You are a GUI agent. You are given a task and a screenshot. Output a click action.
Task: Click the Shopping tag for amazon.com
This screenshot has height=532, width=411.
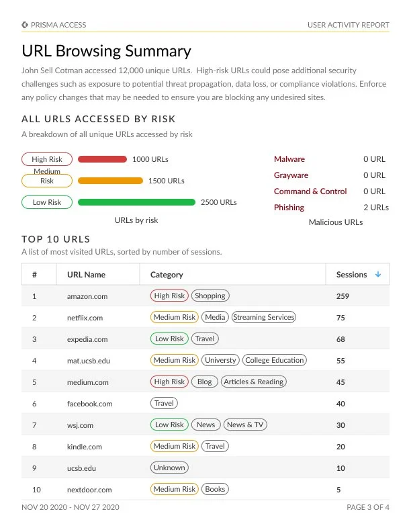point(210,296)
